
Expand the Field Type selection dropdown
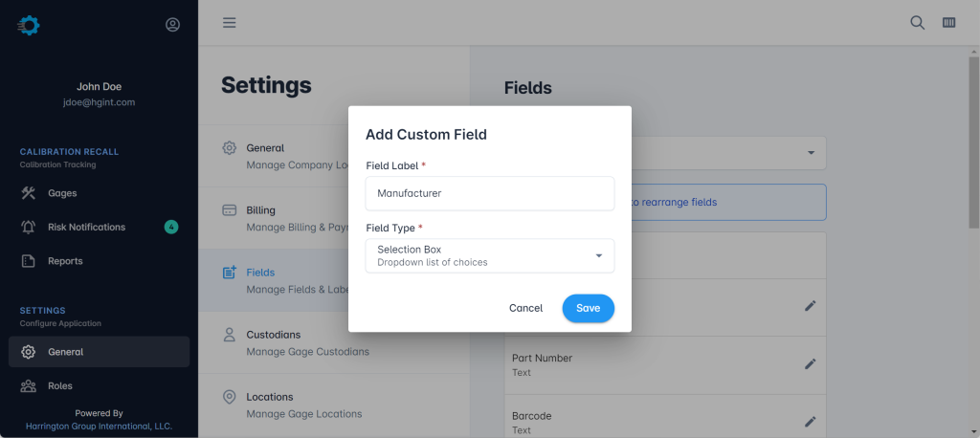click(490, 255)
